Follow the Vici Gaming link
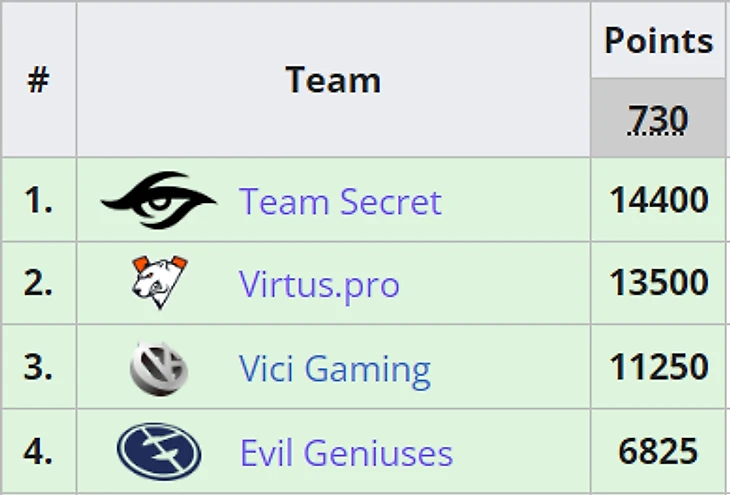 [x=335, y=369]
